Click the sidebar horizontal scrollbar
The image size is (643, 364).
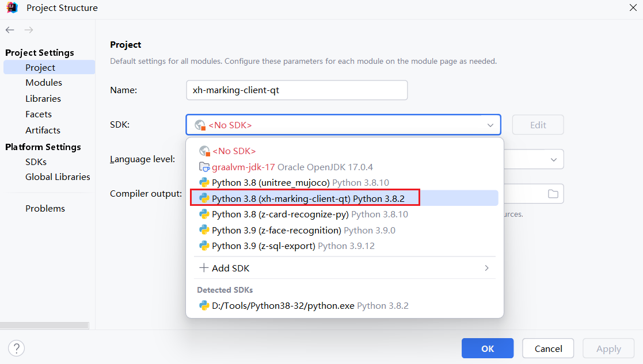coord(44,325)
